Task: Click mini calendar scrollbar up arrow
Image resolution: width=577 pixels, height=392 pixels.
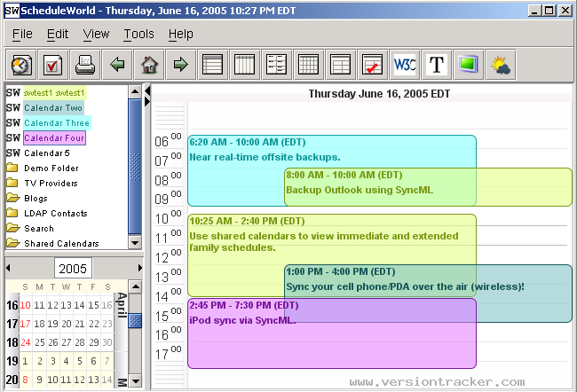Action: pos(135,286)
